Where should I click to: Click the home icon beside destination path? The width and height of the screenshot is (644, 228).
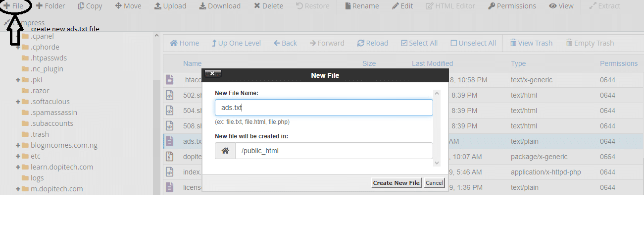pos(225,151)
